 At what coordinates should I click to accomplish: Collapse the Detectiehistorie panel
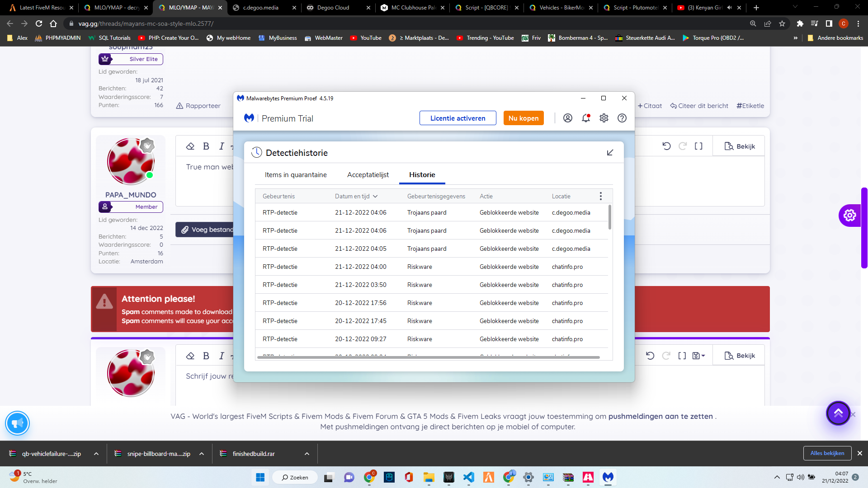610,153
